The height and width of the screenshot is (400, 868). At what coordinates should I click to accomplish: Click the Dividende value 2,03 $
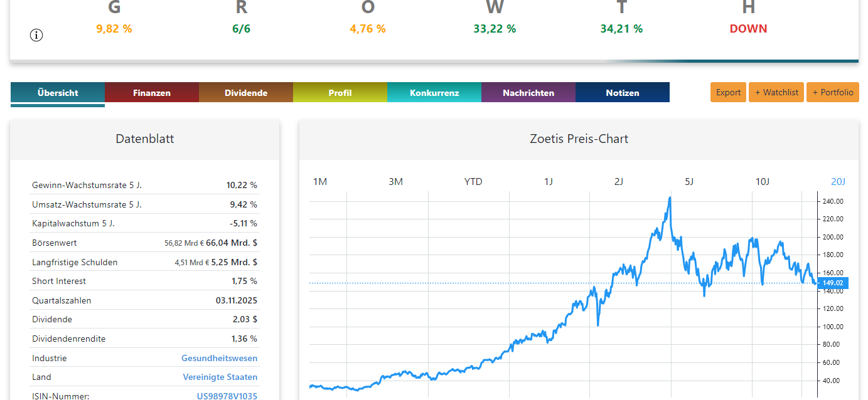coord(245,319)
